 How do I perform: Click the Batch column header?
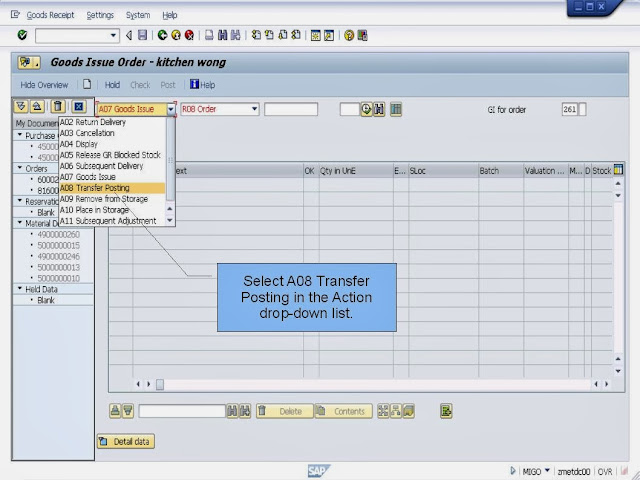(x=501, y=171)
